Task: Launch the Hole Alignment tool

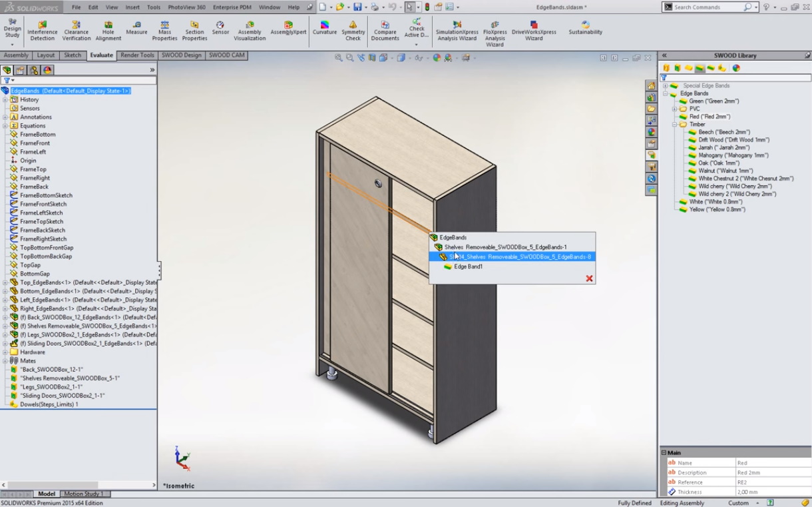Action: 108,31
